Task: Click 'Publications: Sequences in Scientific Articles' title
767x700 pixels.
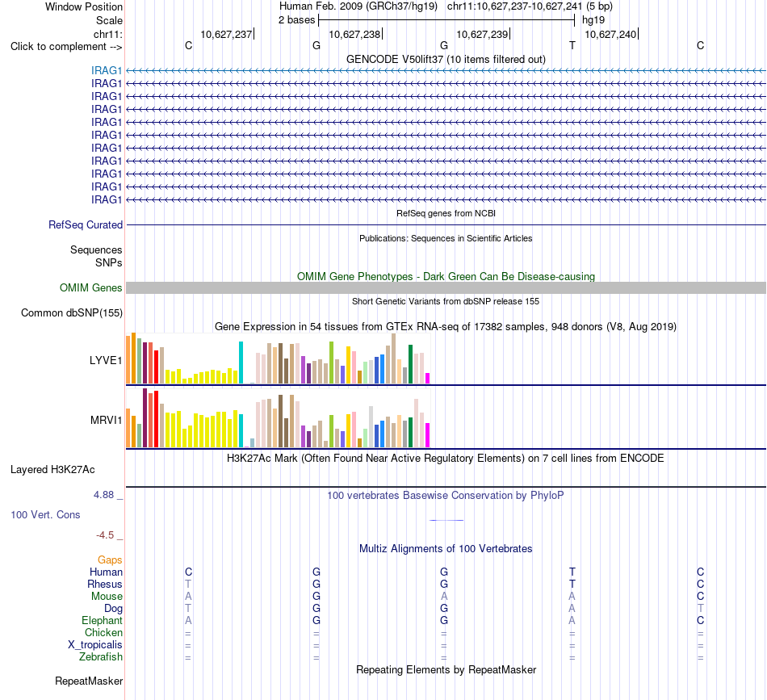Action: (x=446, y=238)
